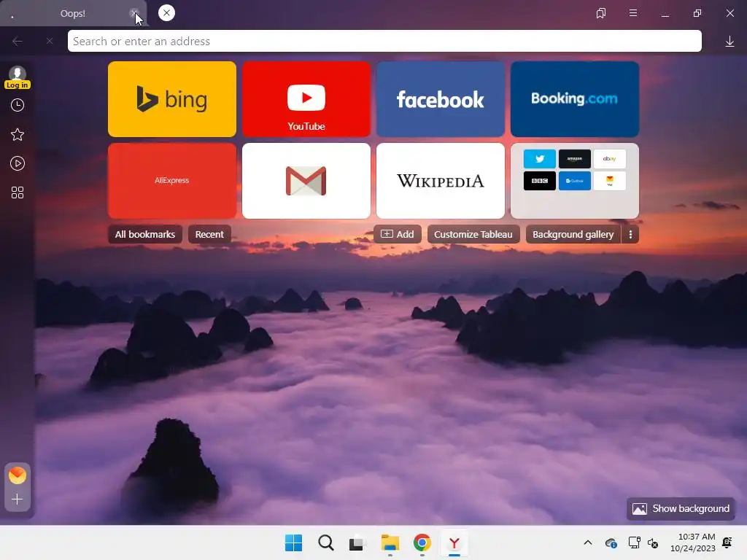
Task: Click the OneDrive tray icon
Action: coord(611,542)
